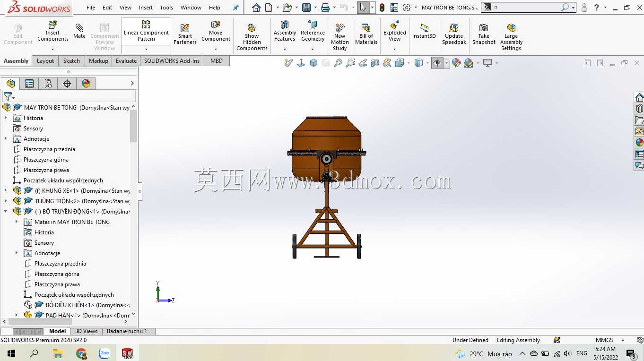Collapse the BỘ TRUYỀN ĐỘNG<1> component

point(6,212)
